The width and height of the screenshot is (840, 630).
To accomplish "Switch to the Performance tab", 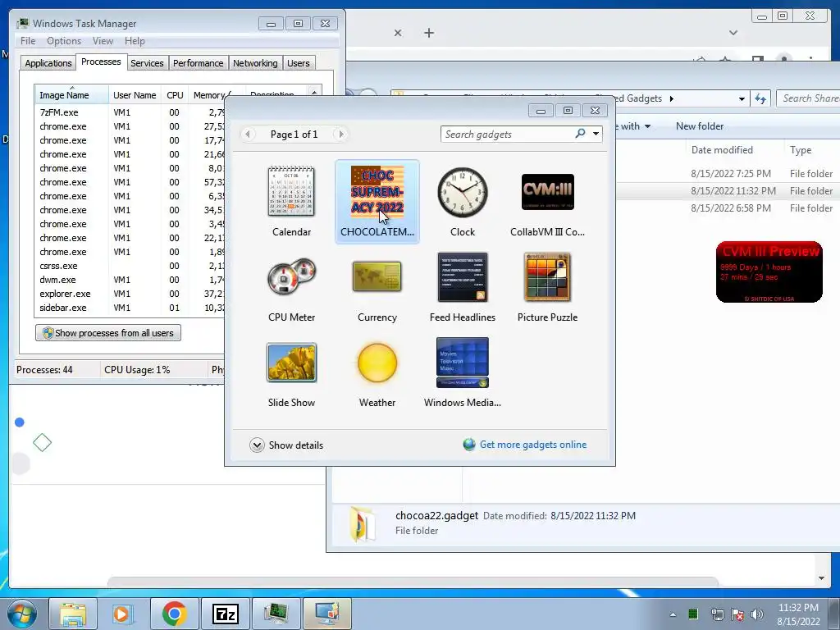I will [198, 63].
